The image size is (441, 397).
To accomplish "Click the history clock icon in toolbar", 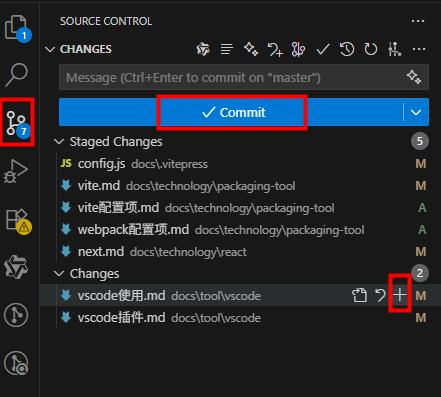I will (x=347, y=49).
